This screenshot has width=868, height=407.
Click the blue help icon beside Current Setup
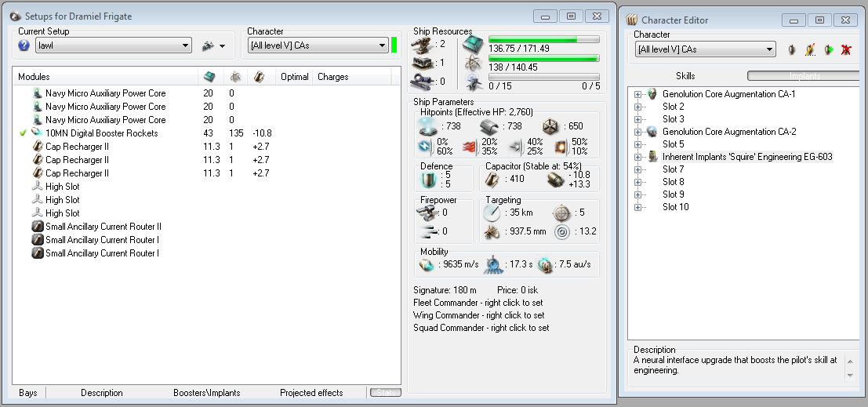tap(24, 45)
